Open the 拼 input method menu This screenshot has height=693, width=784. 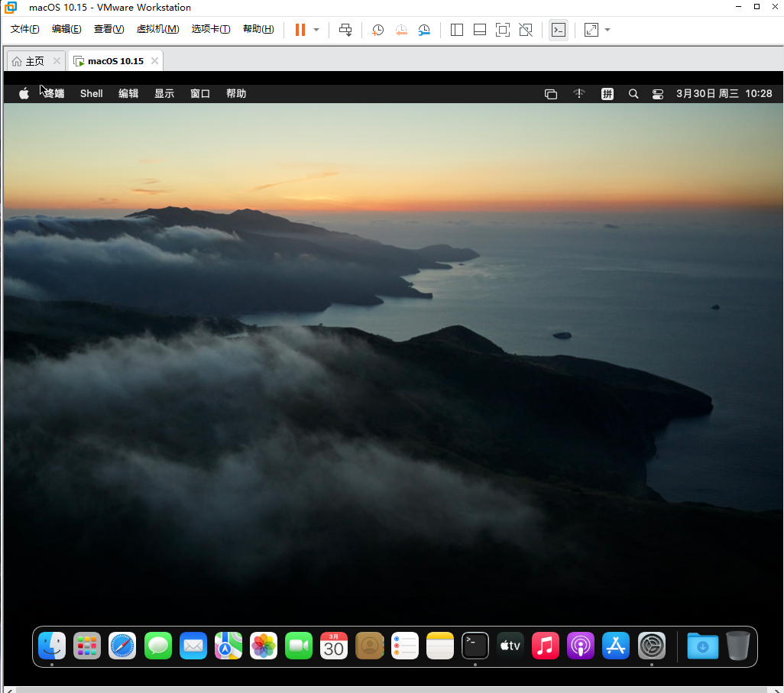(607, 94)
